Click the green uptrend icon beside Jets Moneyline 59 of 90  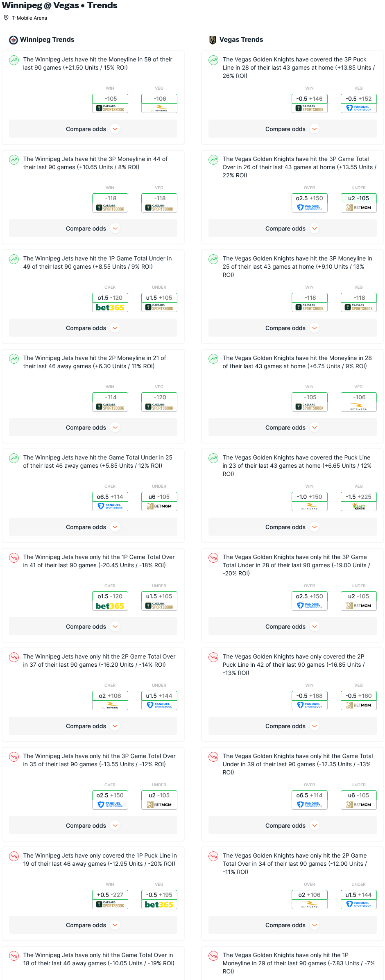[14, 60]
